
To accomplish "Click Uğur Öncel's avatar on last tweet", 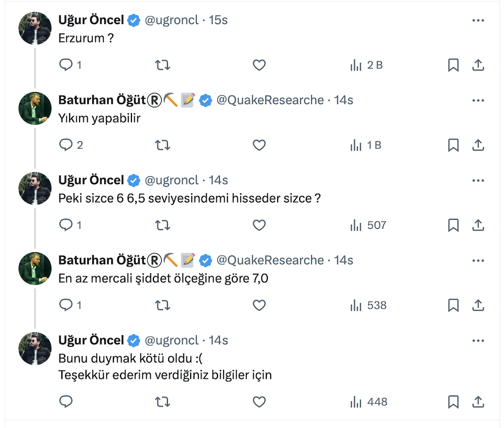I will click(35, 348).
